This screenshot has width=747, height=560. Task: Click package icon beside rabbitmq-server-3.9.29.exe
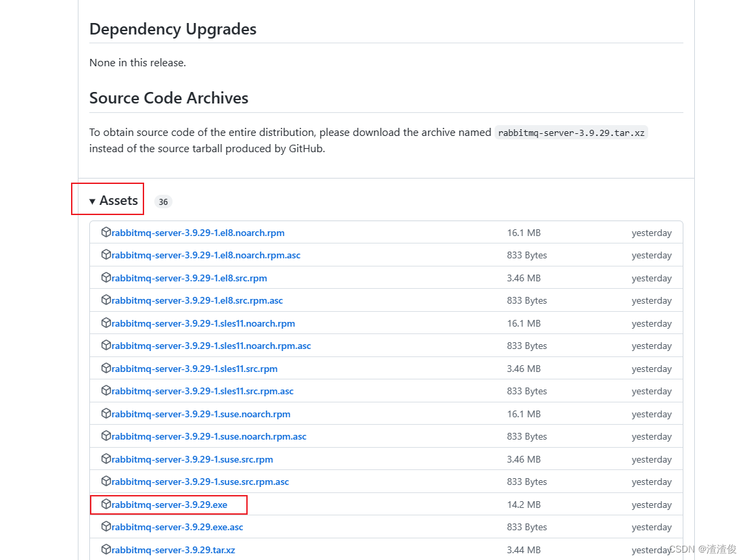(106, 503)
